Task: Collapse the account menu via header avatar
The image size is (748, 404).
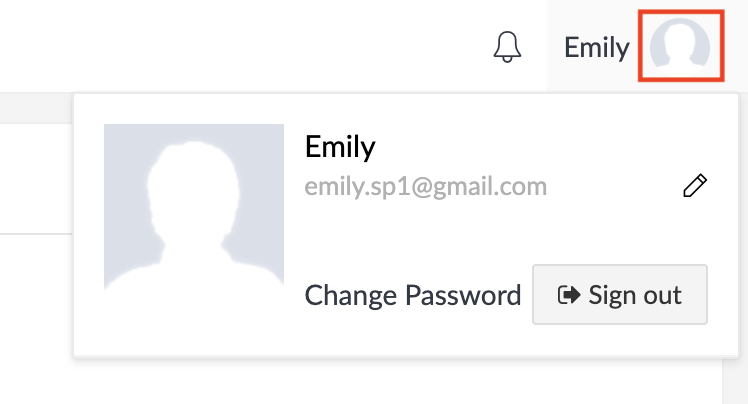Action: [x=680, y=47]
